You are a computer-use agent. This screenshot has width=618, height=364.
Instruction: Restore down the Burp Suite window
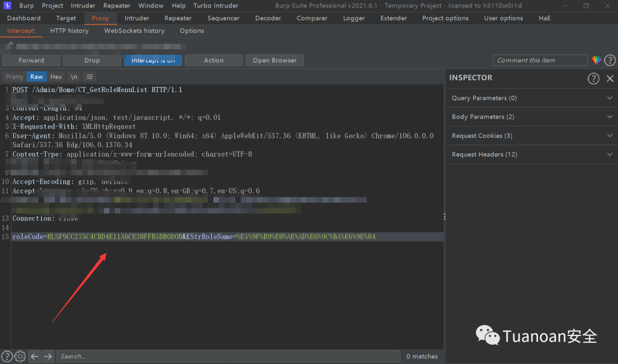[586, 6]
